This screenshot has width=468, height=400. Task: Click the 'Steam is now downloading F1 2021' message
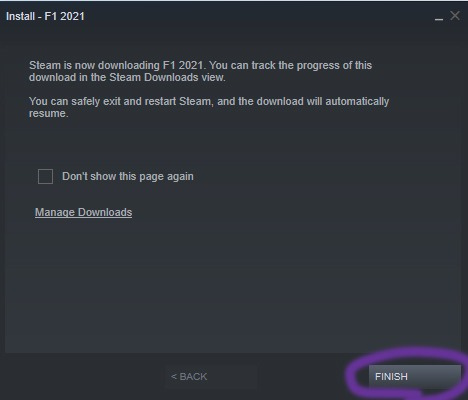[x=200, y=71]
